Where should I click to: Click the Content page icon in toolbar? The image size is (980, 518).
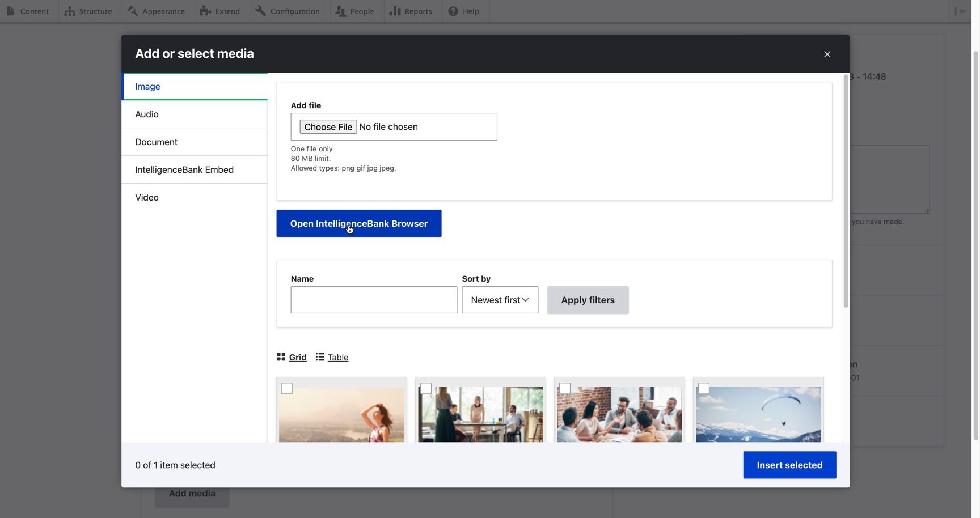[x=11, y=11]
